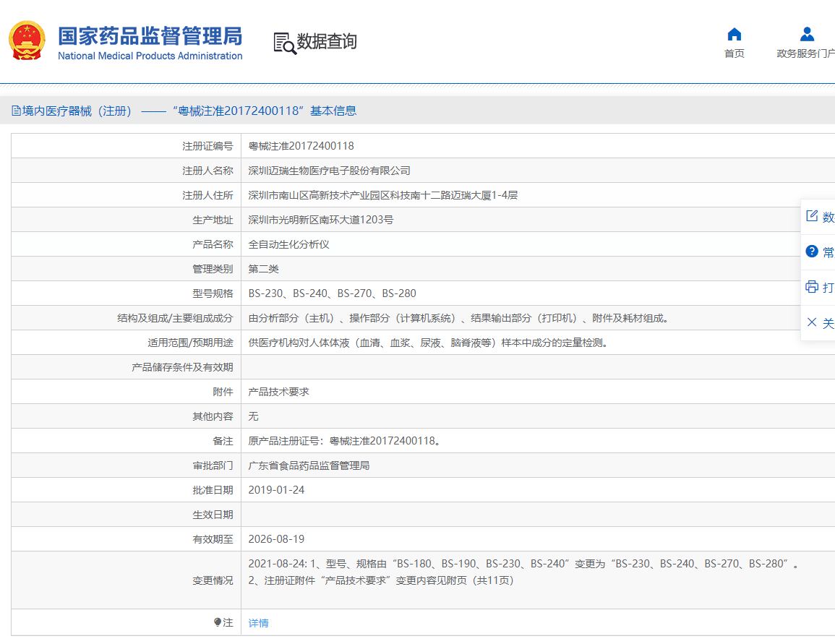
Task: Click the 由分析部分（主机） composition text
Action: (x=458, y=318)
